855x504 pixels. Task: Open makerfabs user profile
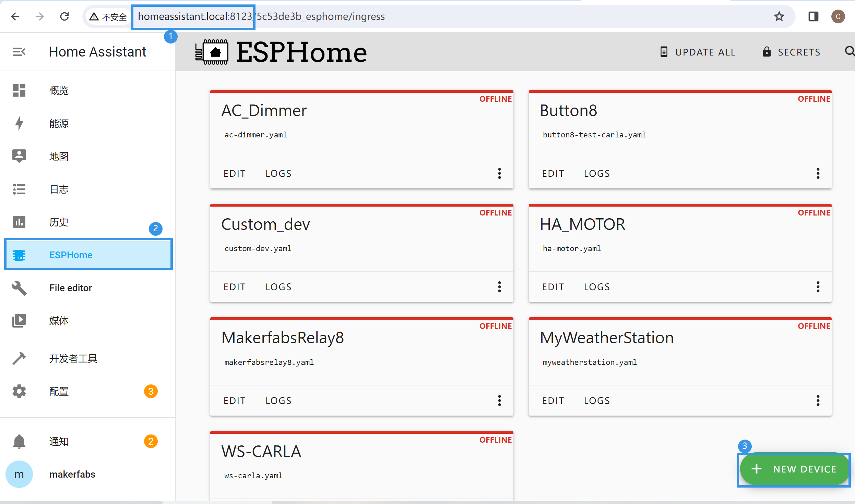pos(87,474)
